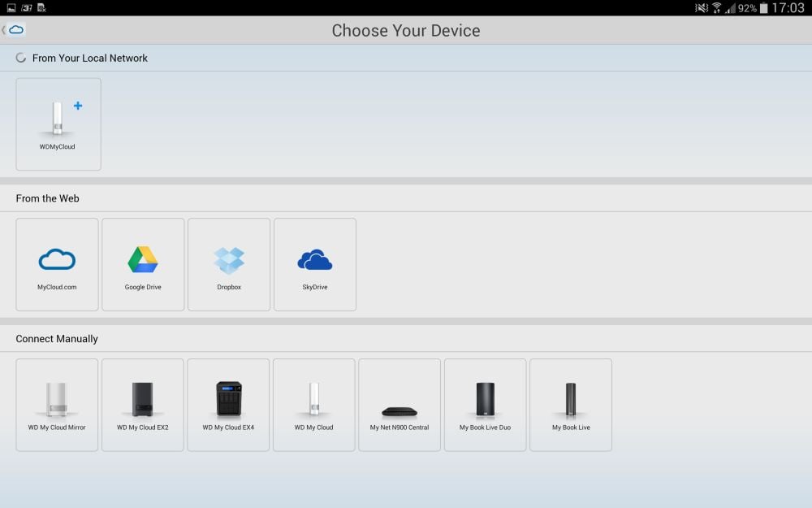This screenshot has height=508, width=812.
Task: Connect to Google Drive
Action: (143, 264)
